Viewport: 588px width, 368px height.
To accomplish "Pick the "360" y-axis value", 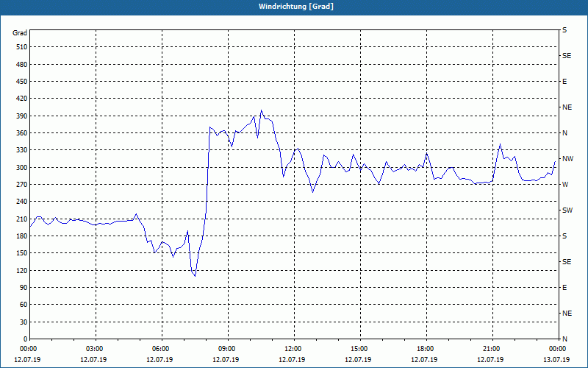I will 22,133.
